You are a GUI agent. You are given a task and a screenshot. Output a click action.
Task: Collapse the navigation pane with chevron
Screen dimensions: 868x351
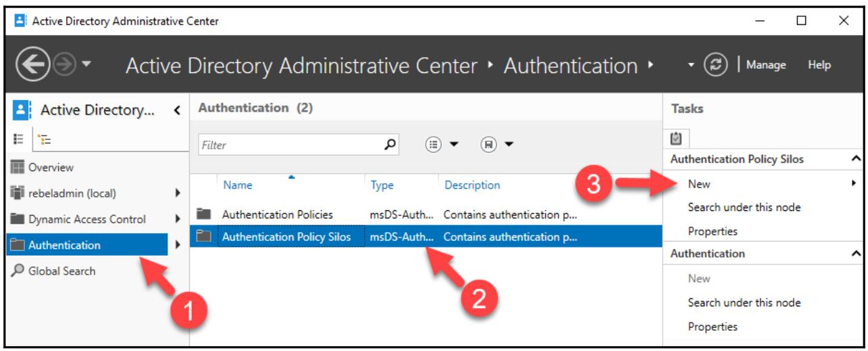click(x=176, y=110)
